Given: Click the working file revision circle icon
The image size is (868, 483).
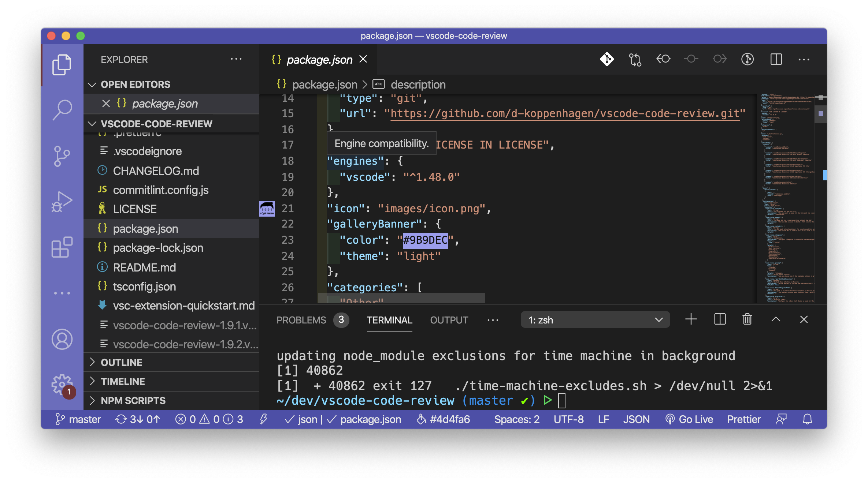Looking at the screenshot, I should (691, 59).
